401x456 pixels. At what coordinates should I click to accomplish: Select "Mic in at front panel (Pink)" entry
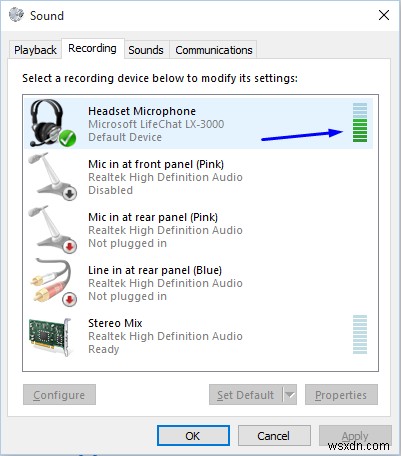point(156,164)
